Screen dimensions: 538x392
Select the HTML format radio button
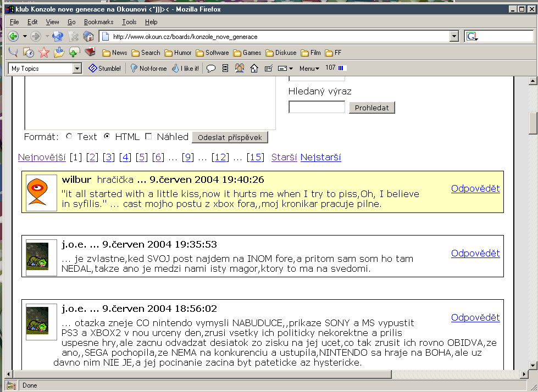(x=107, y=136)
